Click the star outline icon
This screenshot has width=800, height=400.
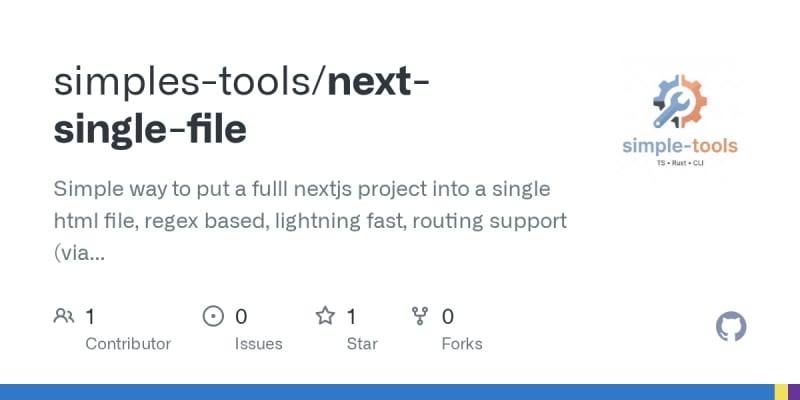(x=325, y=317)
